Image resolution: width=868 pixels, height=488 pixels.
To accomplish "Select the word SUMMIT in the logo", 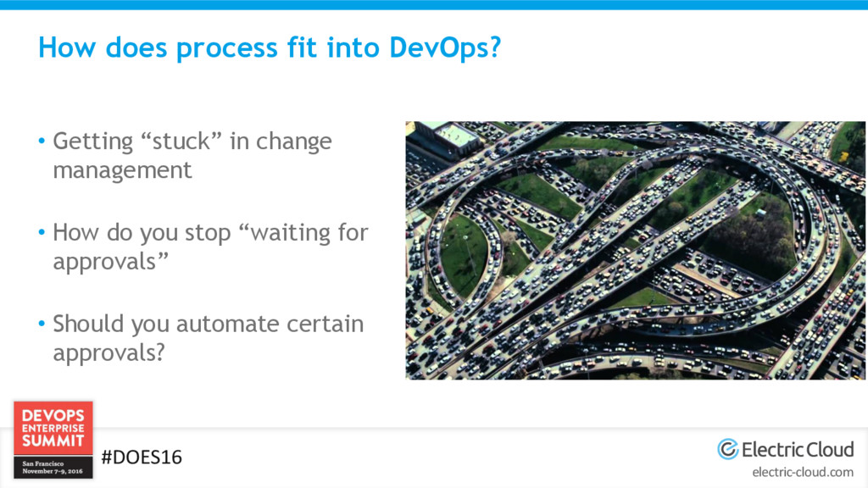I will 53,441.
